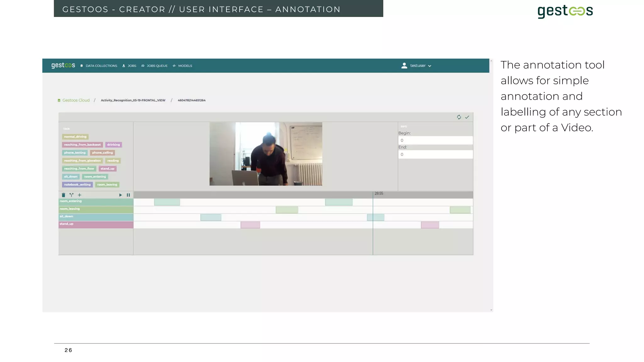Screen dimensions: 644x362
Task: Select the stand_up tag in Tags panel
Action: click(108, 168)
